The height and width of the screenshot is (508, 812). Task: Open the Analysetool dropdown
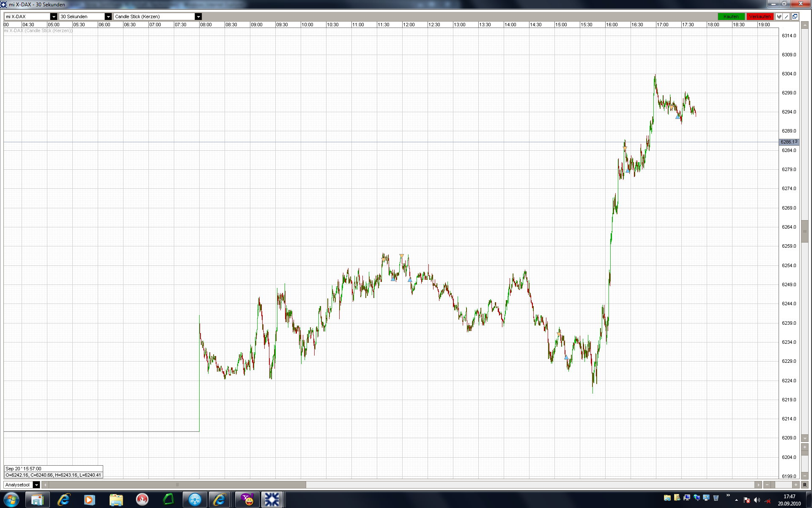pos(36,485)
